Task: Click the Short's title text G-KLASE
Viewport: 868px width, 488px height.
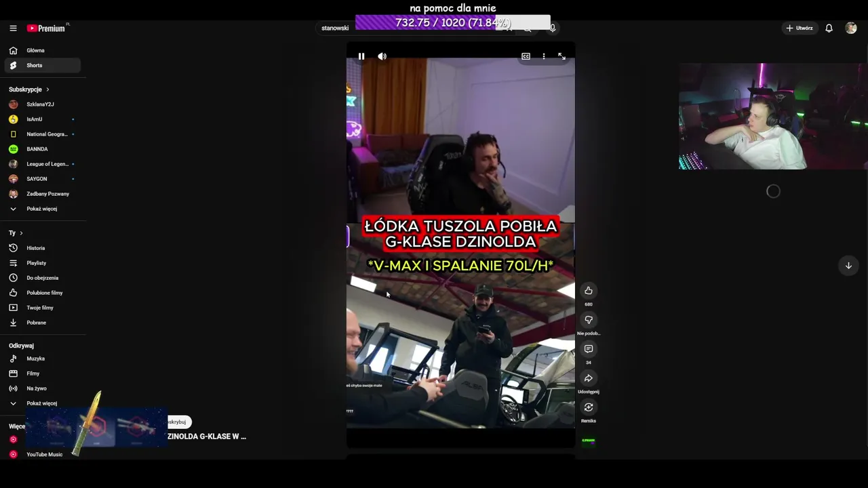Action: point(207,436)
